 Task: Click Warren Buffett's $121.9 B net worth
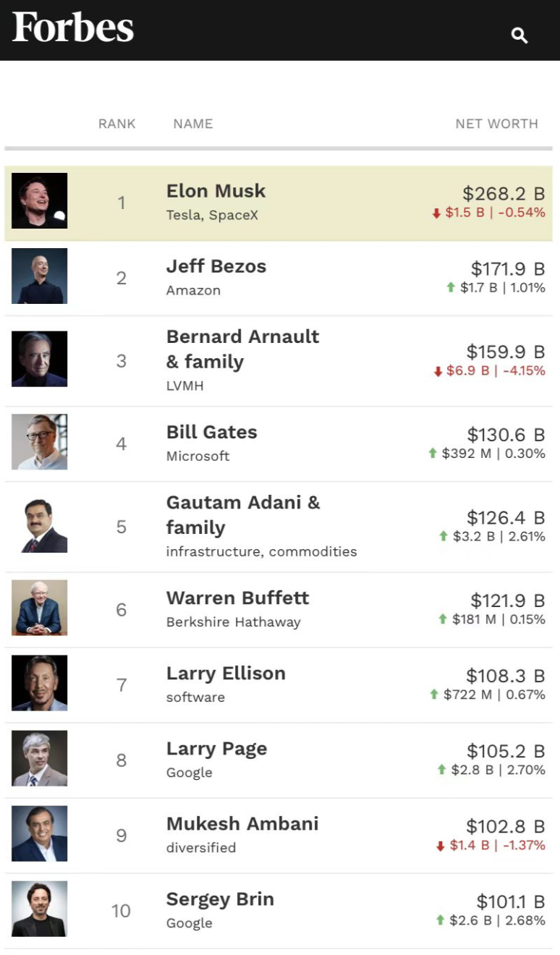(507, 600)
